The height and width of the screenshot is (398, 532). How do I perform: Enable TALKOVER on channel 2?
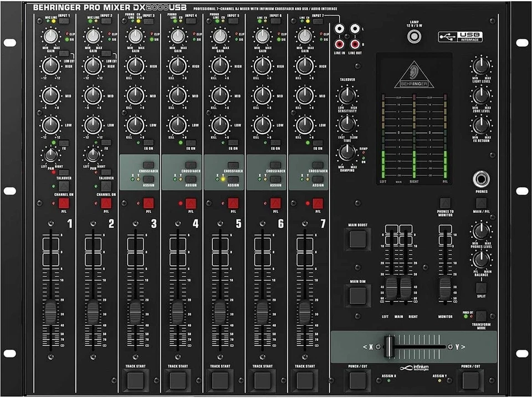[x=106, y=172]
